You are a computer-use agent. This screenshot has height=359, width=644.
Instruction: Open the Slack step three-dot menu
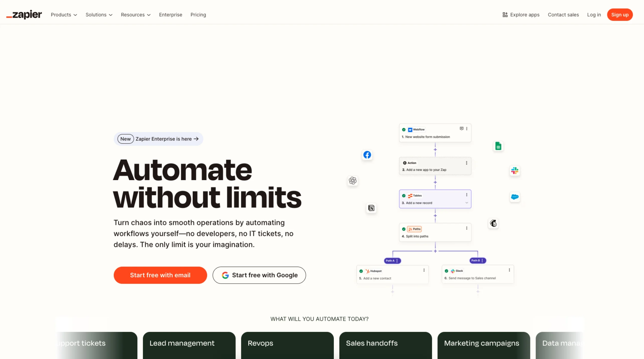[x=509, y=270]
